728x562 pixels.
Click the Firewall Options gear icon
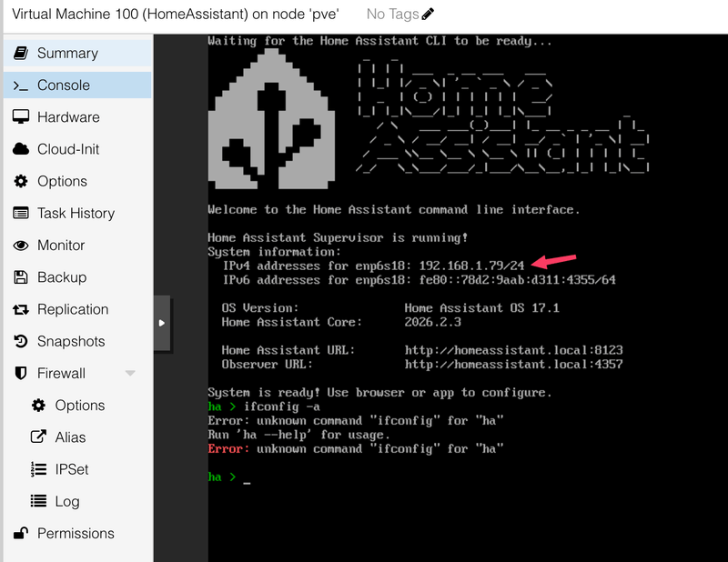(x=38, y=406)
